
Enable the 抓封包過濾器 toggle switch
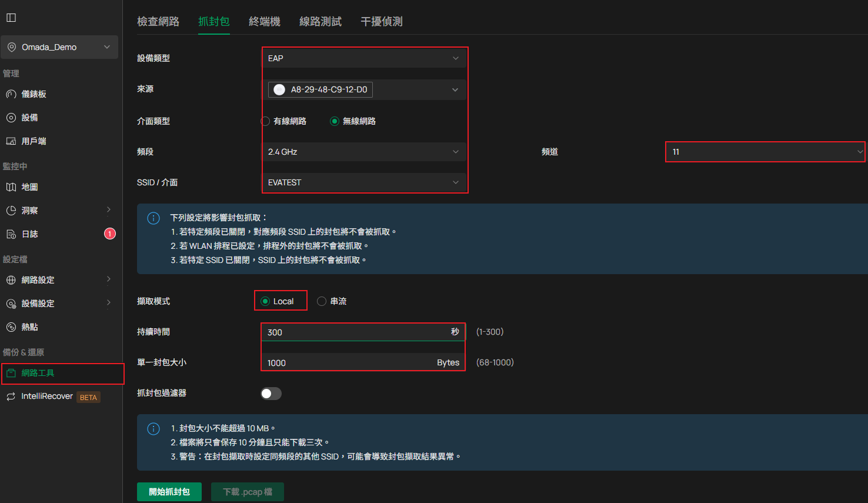tap(271, 394)
